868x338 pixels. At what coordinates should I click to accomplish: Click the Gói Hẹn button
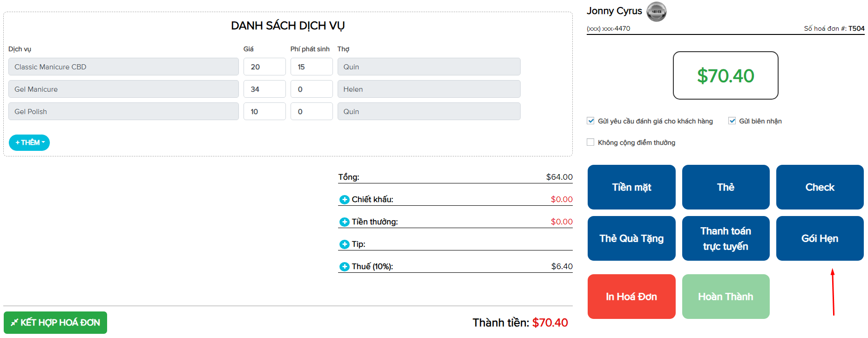pyautogui.click(x=819, y=238)
